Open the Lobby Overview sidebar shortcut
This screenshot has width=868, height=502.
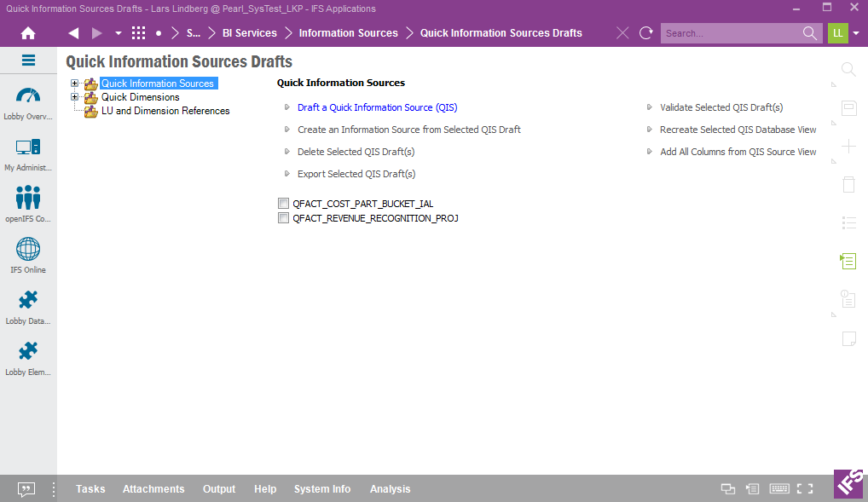pos(28,103)
